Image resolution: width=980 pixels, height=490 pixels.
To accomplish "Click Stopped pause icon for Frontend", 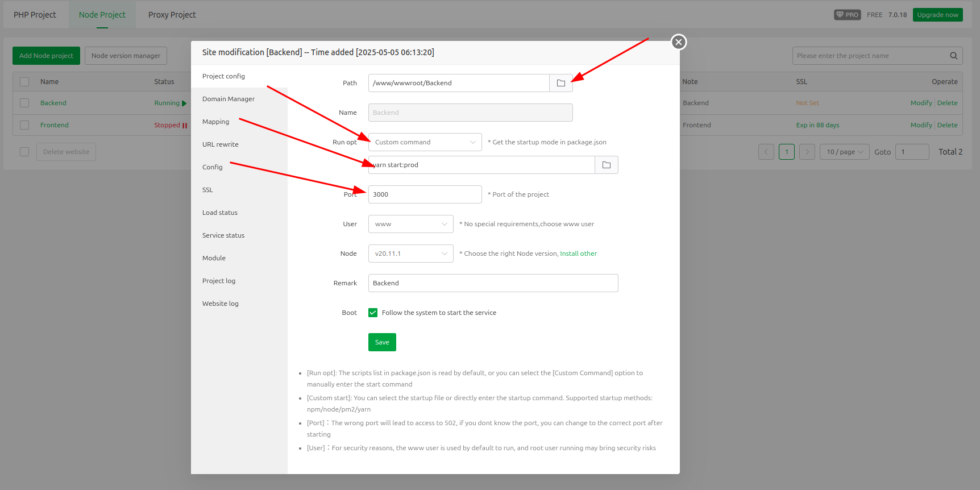I will coord(185,126).
